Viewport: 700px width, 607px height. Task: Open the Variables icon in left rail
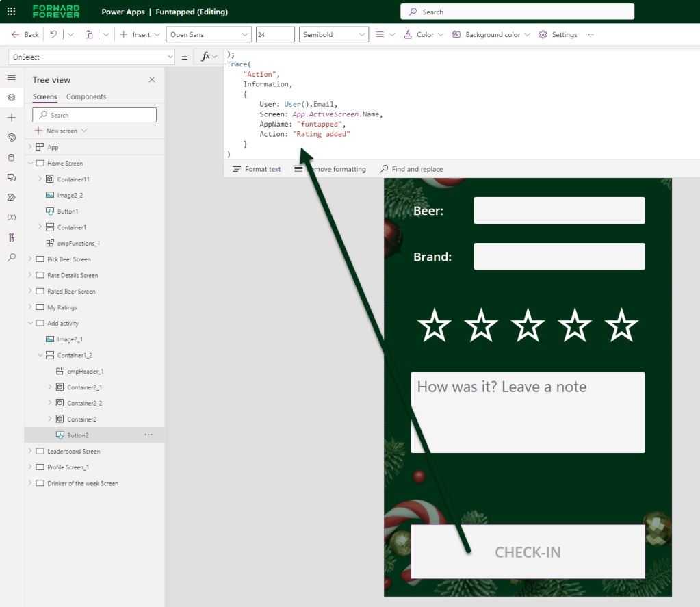coord(11,217)
